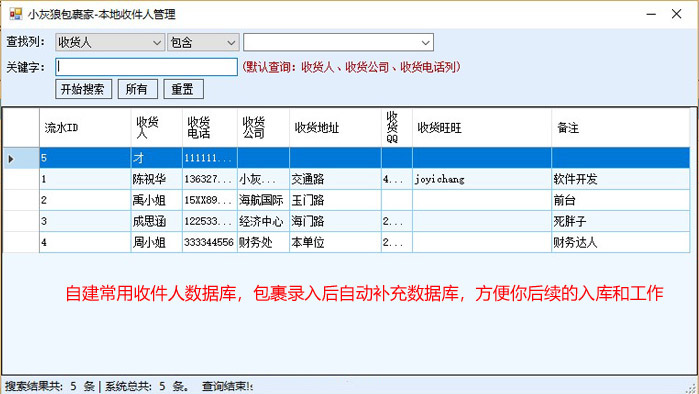Viewport: 699px width, 394px height.
Task: Click the 海门路 address cell
Action: (335, 221)
